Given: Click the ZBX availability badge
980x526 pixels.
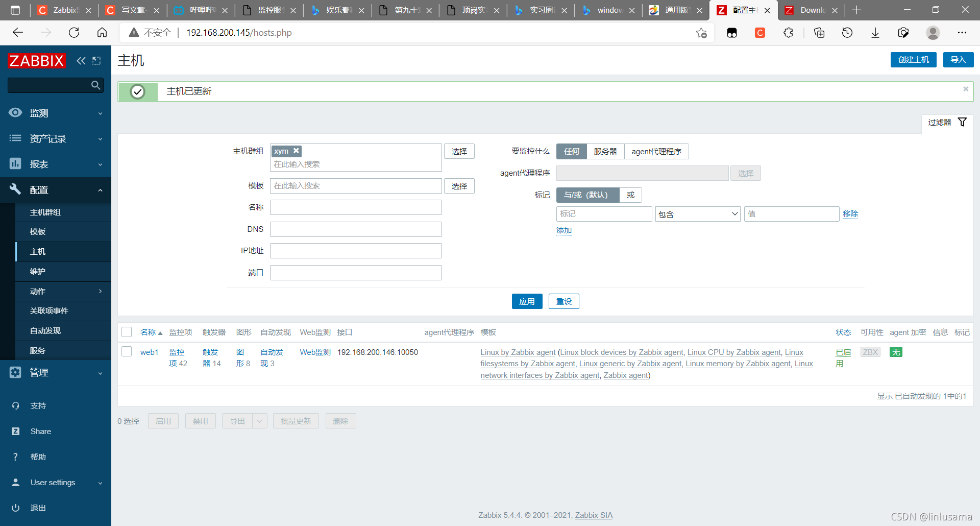Looking at the screenshot, I should (x=870, y=352).
